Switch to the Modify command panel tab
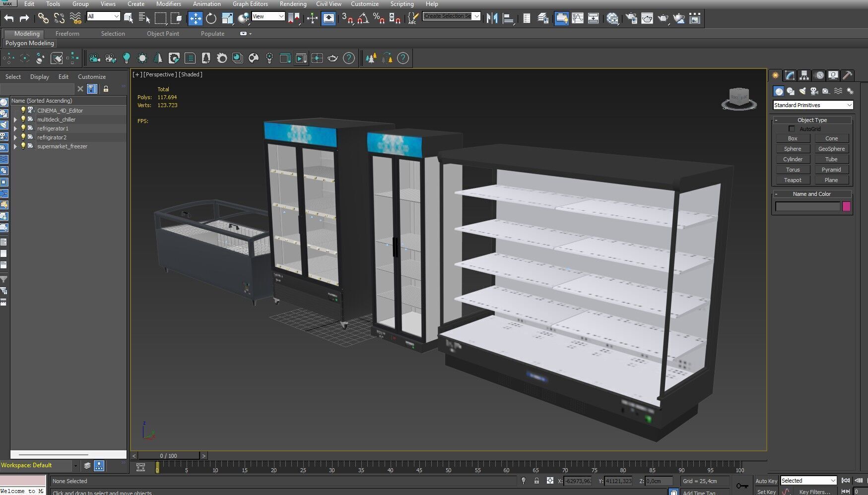The width and height of the screenshot is (868, 495). (x=790, y=75)
